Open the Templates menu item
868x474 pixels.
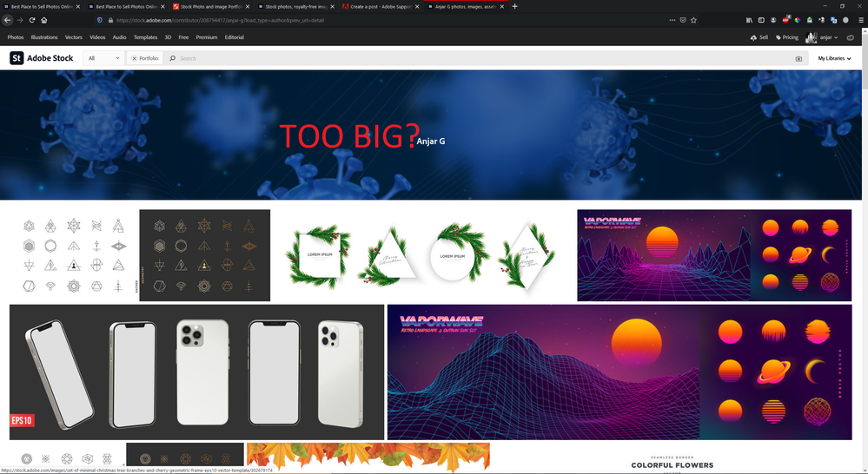pyautogui.click(x=146, y=37)
